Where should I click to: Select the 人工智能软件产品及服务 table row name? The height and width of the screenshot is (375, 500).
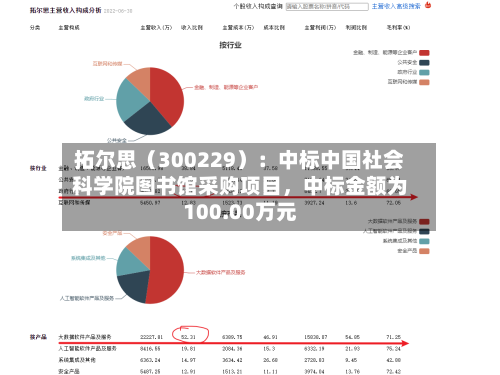click(87, 349)
